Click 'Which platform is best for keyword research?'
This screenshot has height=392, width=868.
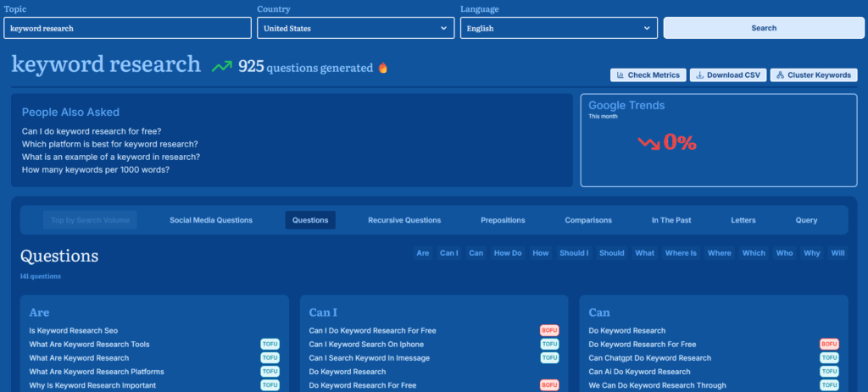(110, 144)
